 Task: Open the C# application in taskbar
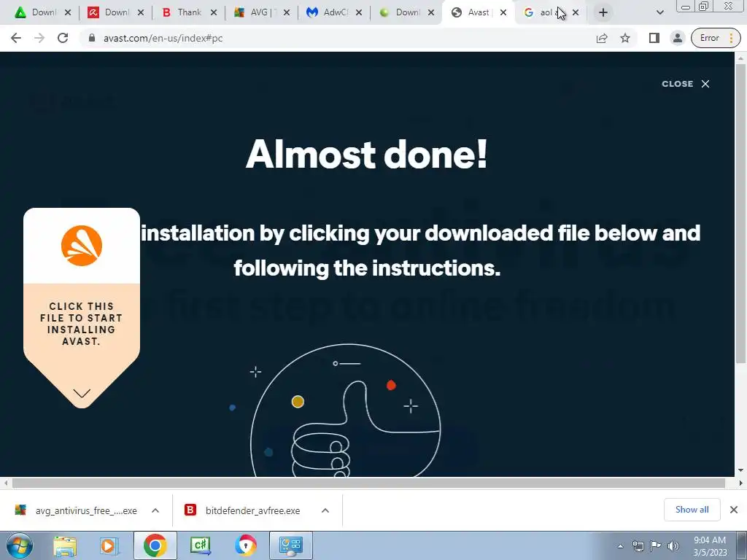[x=200, y=545]
